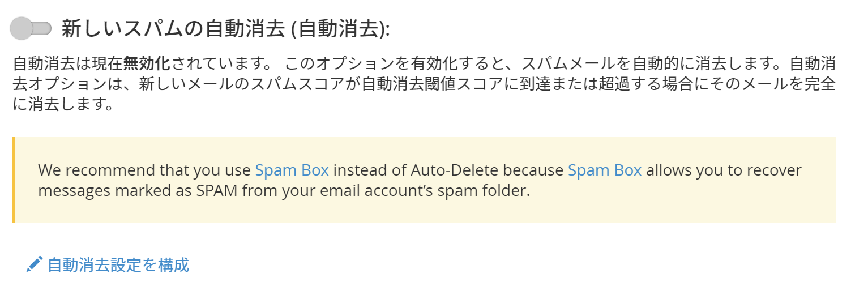Click the pencil icon beside 自動消去設定を構成
Screen dimensions: 868x286
coord(35,264)
